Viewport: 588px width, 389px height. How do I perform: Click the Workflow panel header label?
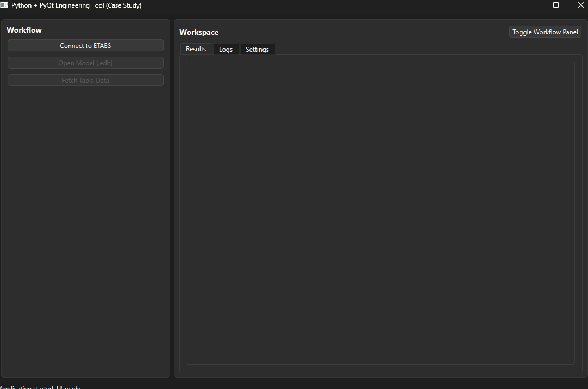tap(24, 30)
